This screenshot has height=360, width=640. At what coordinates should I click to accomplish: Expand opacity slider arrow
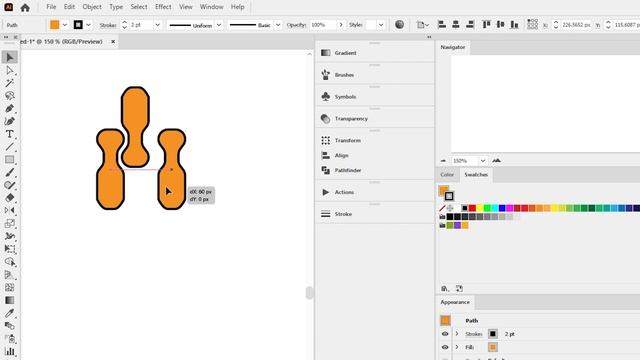[x=341, y=25]
